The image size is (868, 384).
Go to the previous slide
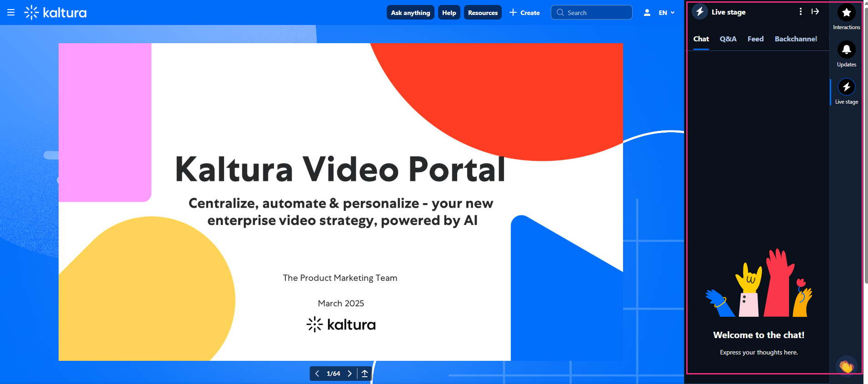[317, 374]
